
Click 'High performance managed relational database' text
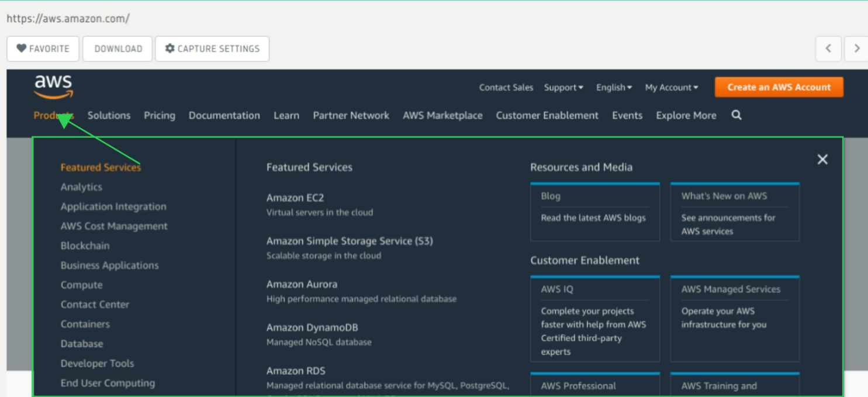click(361, 299)
